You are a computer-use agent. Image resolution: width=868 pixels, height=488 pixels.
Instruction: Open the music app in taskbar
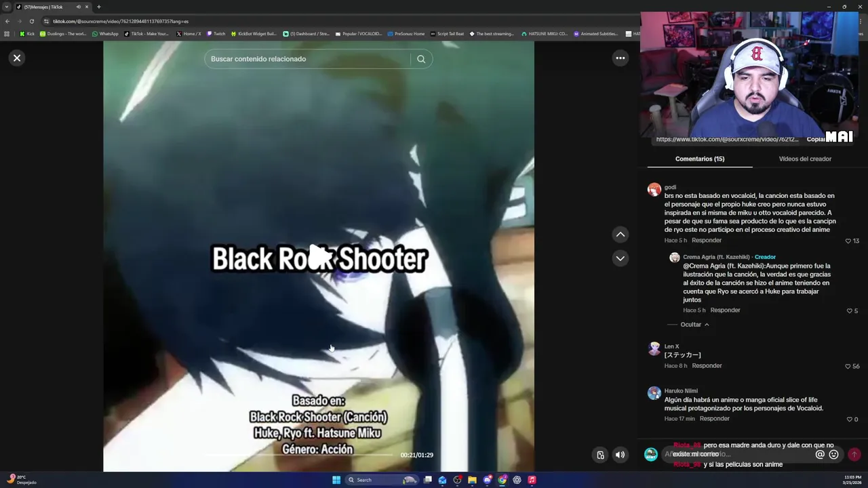532,480
